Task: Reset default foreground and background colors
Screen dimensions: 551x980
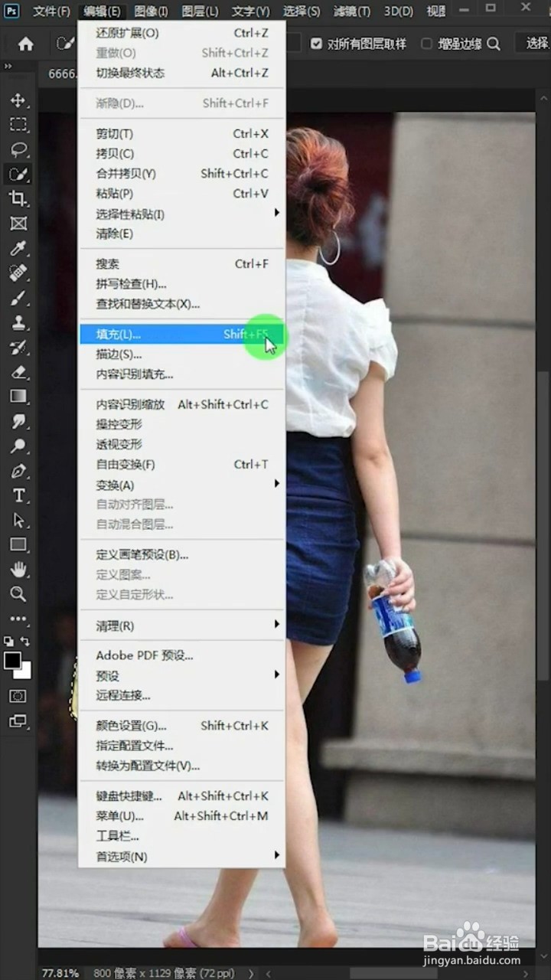Action: tap(8, 641)
